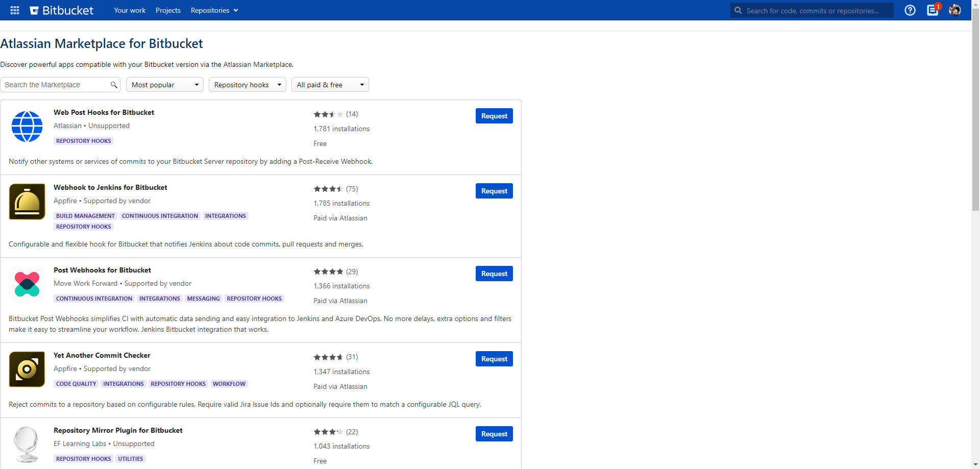Open the app switcher grid icon

pyautogui.click(x=15, y=10)
